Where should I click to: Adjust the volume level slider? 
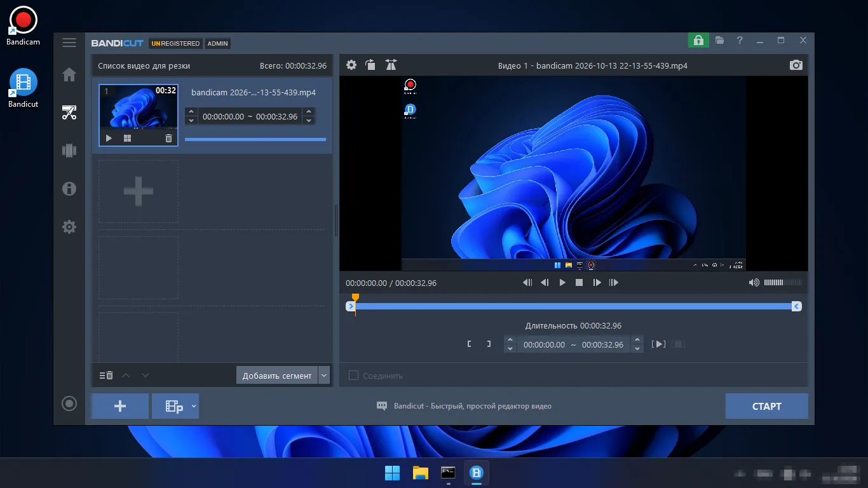[783, 283]
